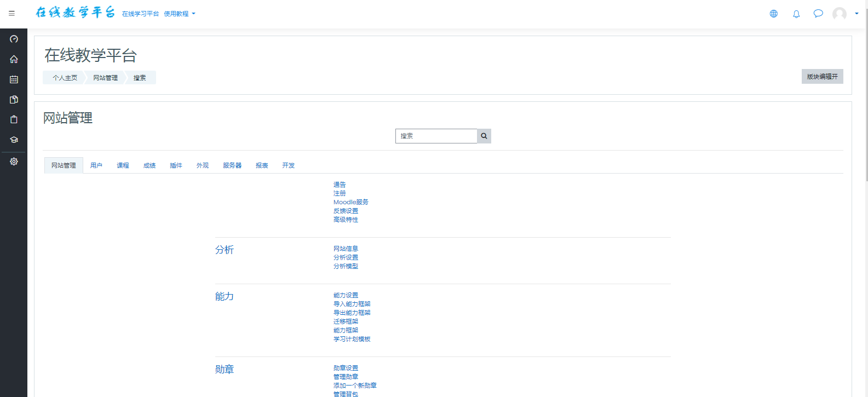Viewport: 868px width, 397px height.
Task: Open the 反馈设置 link
Action: [346, 211]
